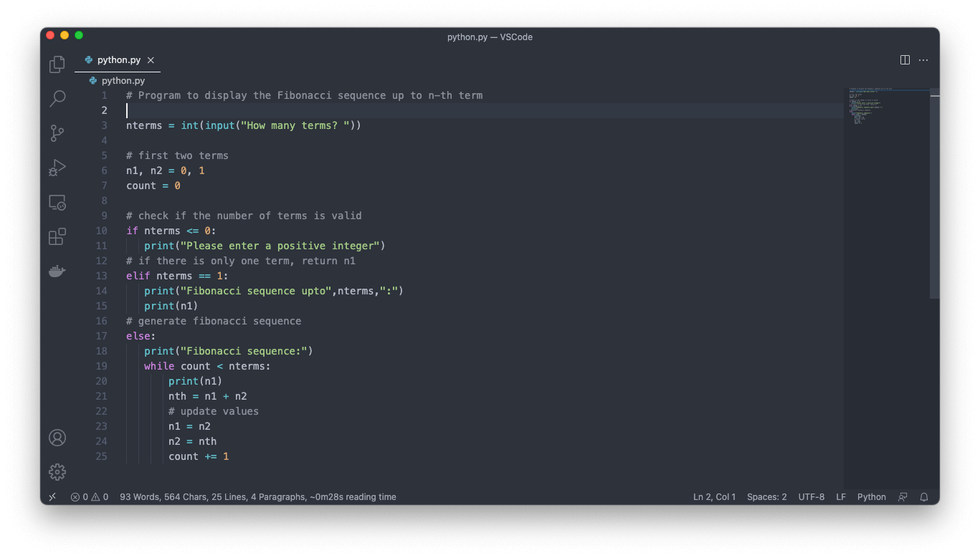Screen dimensions: 980x558
Task: Open the line ending selector showing LF
Action: tap(840, 496)
